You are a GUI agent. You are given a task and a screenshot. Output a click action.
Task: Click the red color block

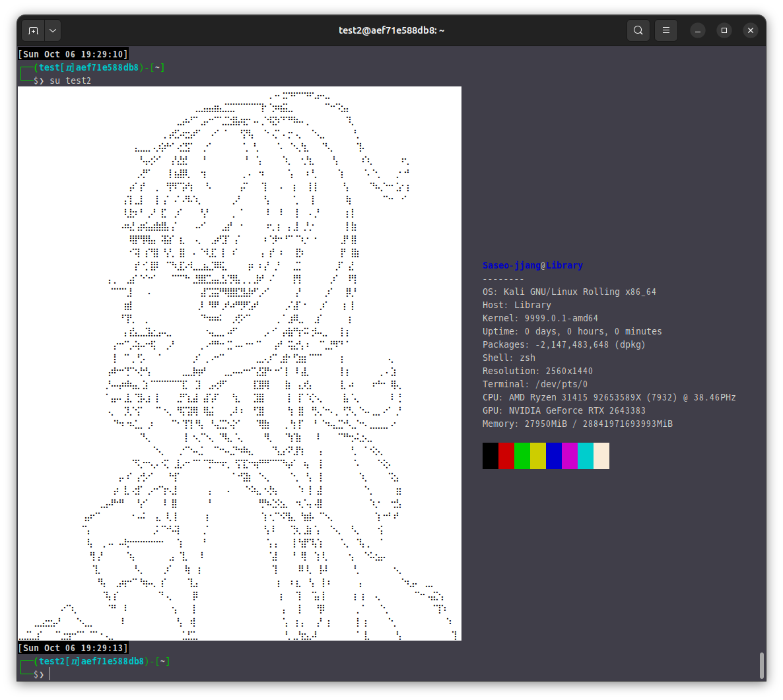506,456
